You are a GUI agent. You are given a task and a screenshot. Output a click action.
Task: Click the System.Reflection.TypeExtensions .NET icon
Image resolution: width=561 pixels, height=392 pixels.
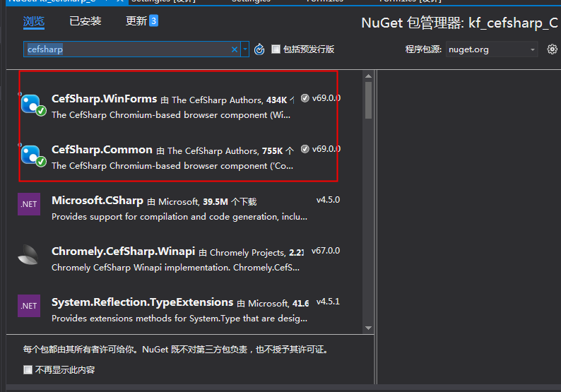pos(29,306)
